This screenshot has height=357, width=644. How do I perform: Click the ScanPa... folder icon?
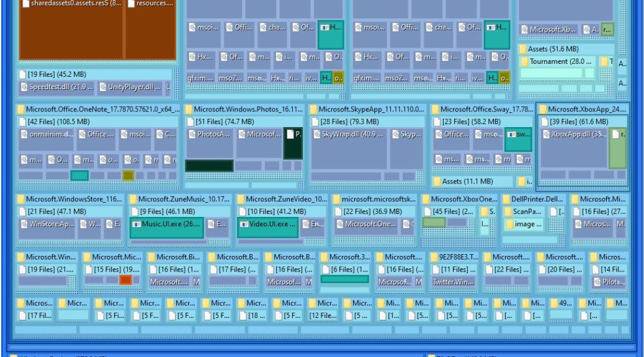tap(508, 212)
